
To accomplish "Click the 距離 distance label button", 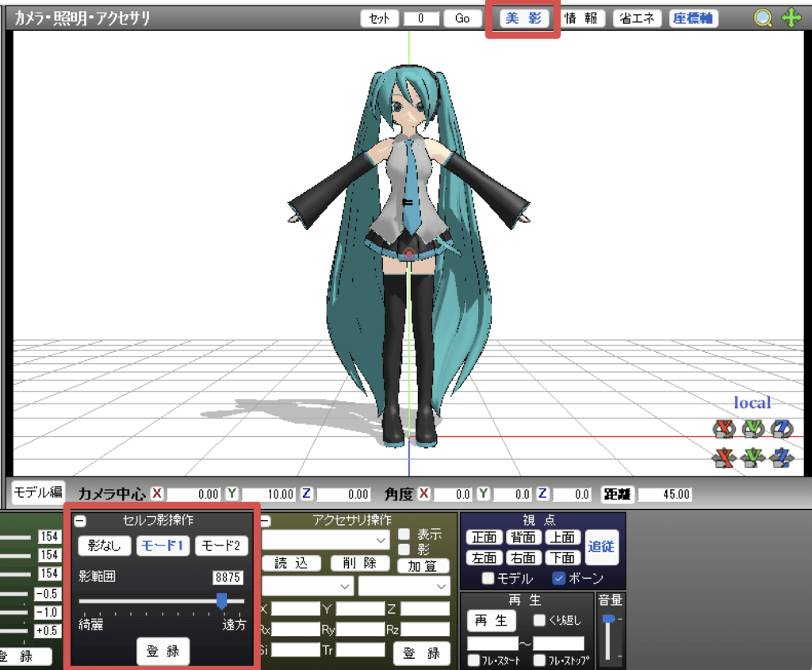I will (x=617, y=495).
